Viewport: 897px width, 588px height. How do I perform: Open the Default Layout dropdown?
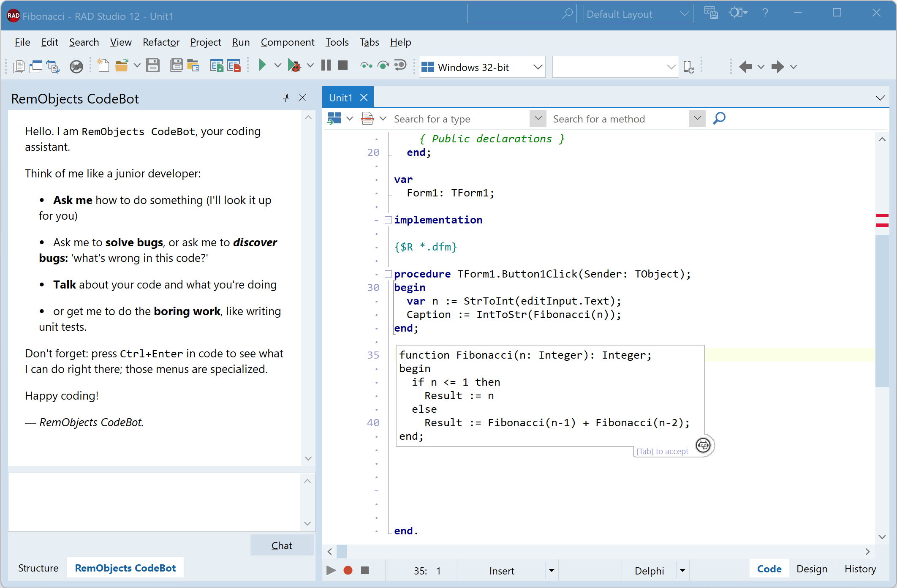(x=685, y=14)
